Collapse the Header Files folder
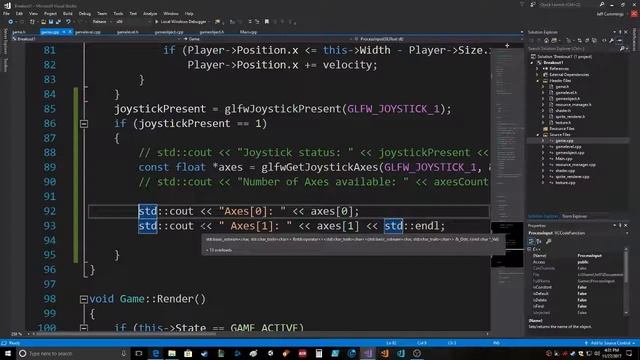This screenshot has width=640, height=360. point(538,81)
